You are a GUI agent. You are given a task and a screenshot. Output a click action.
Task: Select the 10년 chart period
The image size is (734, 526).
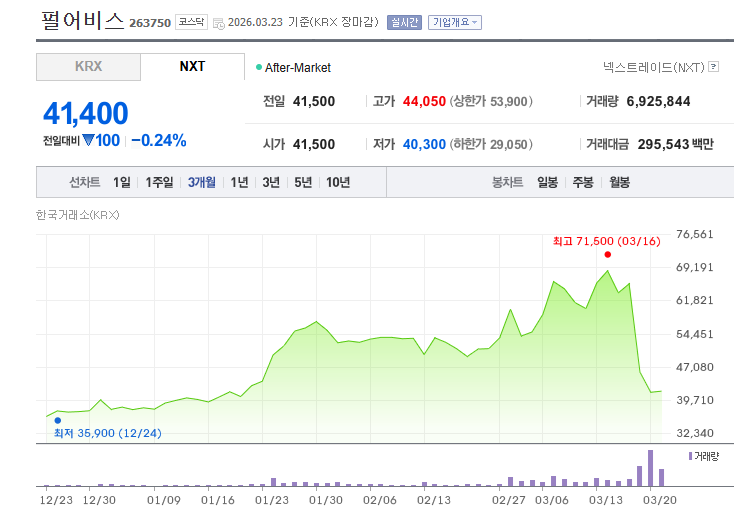point(338,182)
